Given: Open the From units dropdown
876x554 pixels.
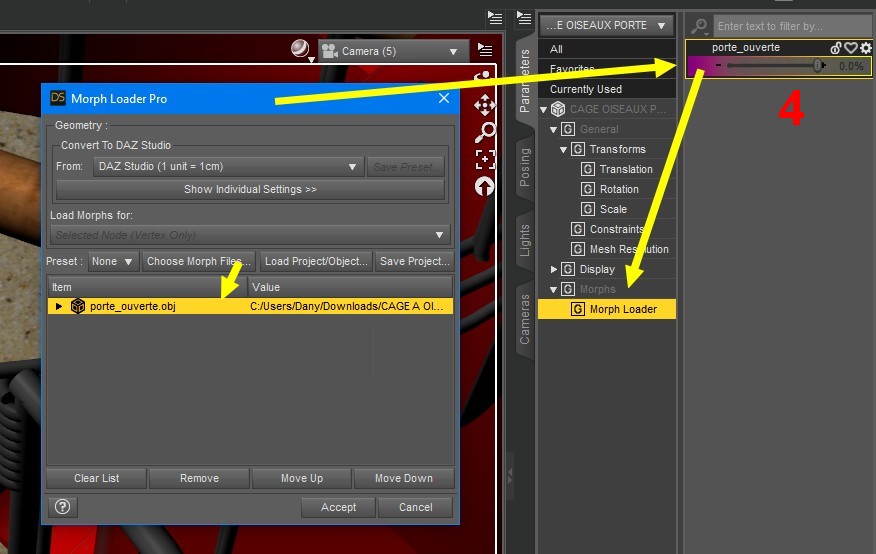Looking at the screenshot, I should (228, 166).
